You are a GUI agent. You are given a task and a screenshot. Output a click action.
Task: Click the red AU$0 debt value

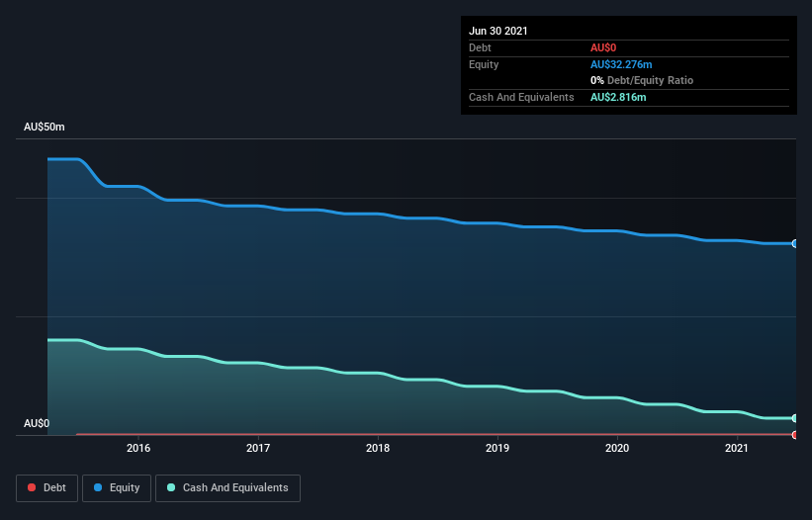[603, 47]
